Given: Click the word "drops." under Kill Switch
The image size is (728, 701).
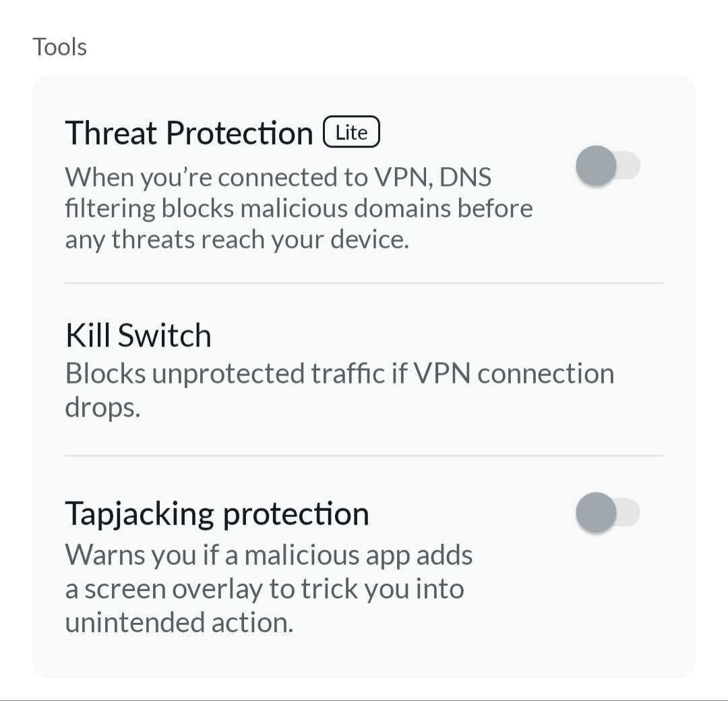Looking at the screenshot, I should 102,406.
